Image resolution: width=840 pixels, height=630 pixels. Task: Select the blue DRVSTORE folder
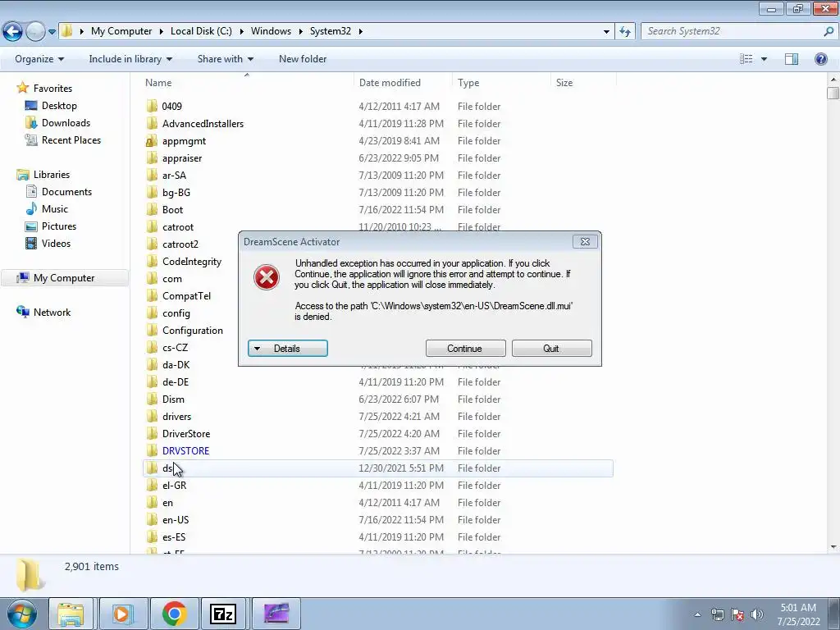tap(185, 450)
